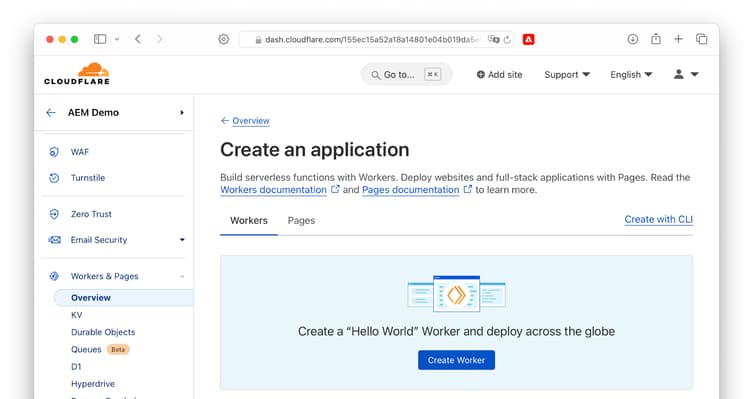Expand the Email Security submenu arrow
Image resolution: width=750 pixels, height=399 pixels.
pos(182,240)
